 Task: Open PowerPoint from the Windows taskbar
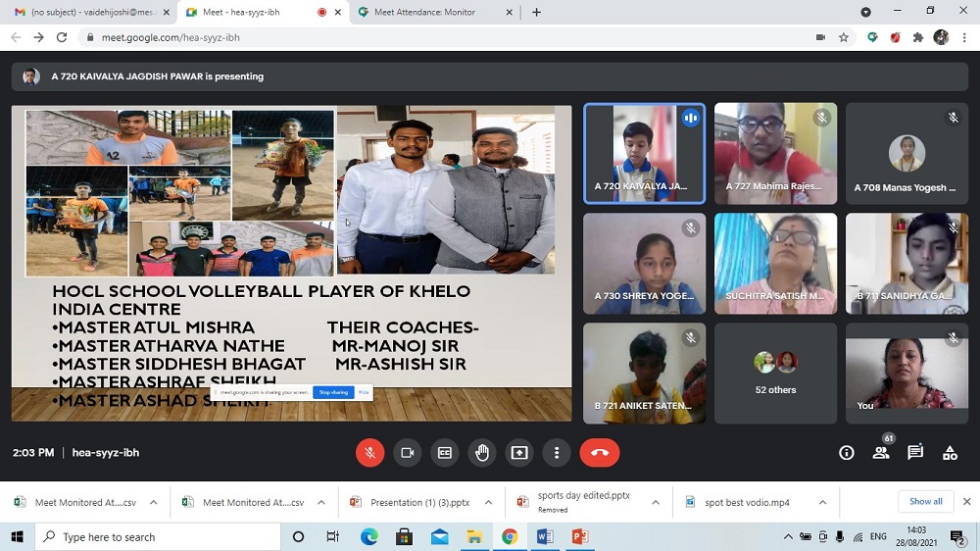click(x=579, y=536)
